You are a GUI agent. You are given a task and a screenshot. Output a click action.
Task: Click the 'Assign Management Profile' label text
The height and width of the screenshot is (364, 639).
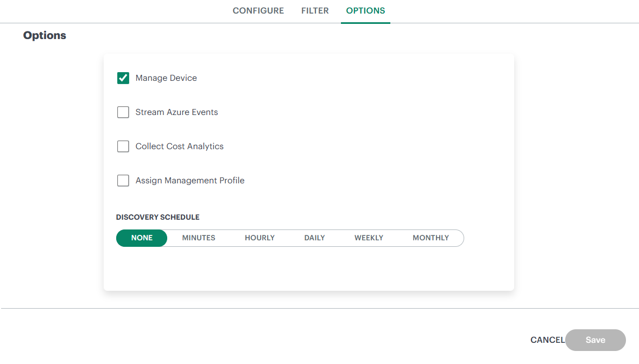[190, 181]
